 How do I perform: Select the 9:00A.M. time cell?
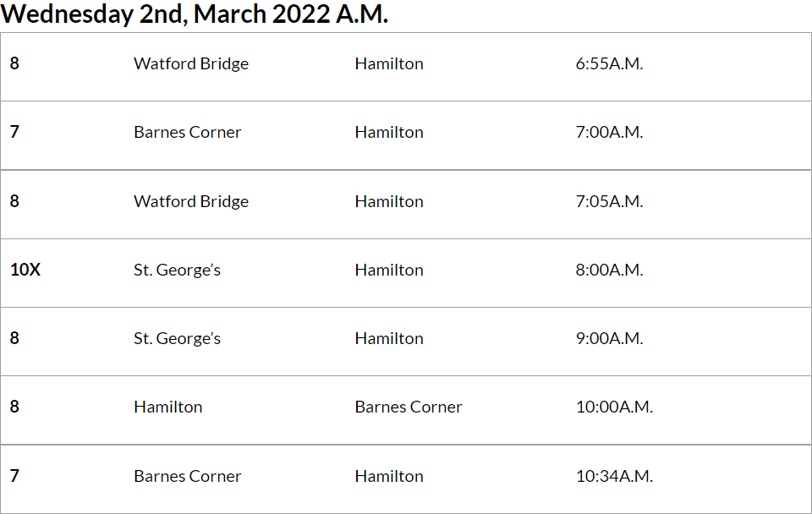click(609, 339)
